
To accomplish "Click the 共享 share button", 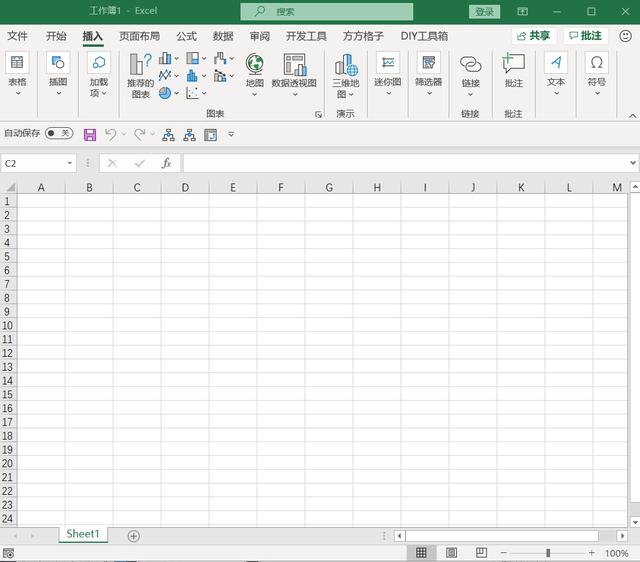I will (x=534, y=36).
